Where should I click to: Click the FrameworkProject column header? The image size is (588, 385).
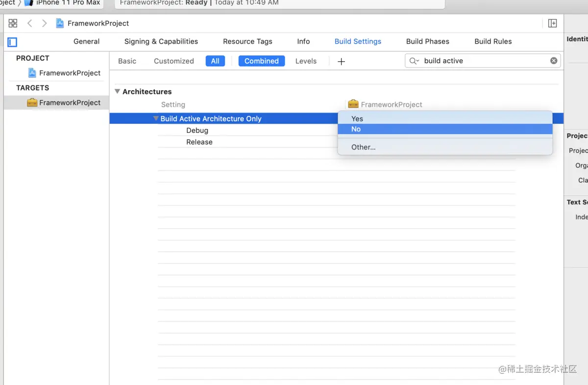pyautogui.click(x=392, y=105)
